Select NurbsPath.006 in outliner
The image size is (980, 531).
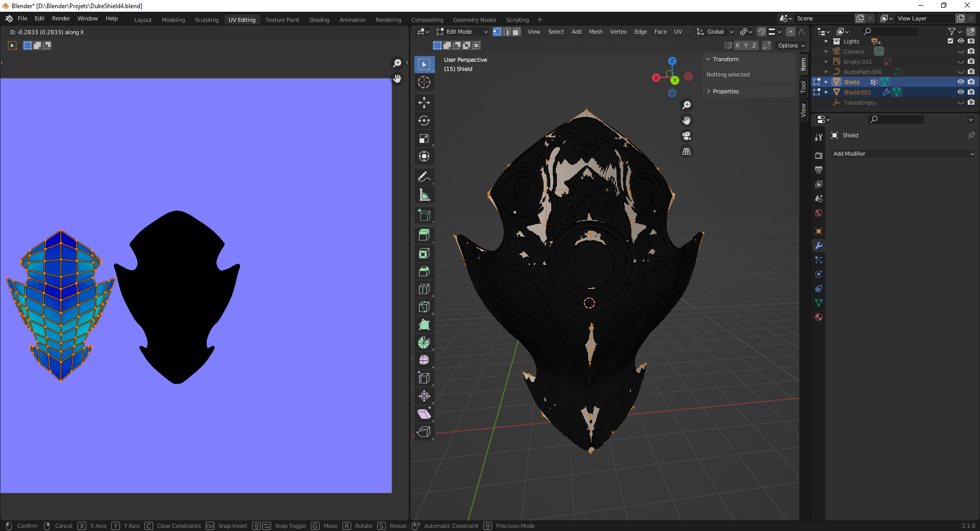tap(862, 72)
